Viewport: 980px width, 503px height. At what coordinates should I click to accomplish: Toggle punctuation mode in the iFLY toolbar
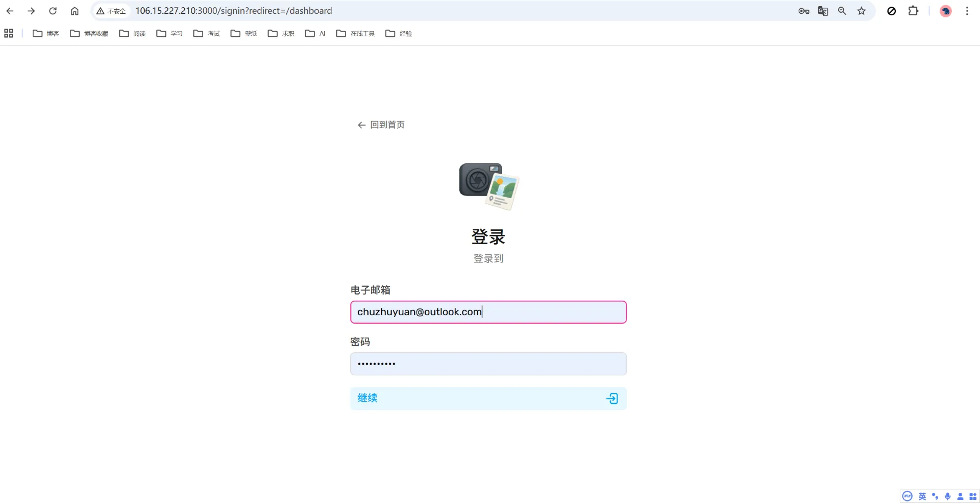(935, 496)
